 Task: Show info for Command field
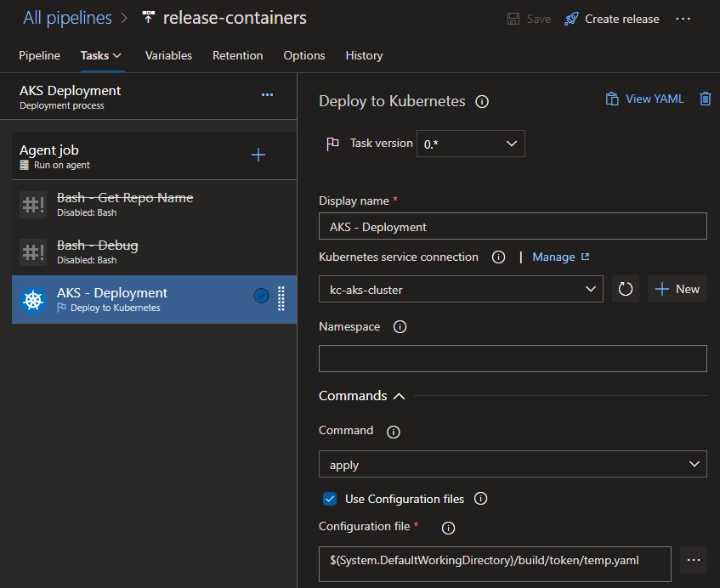(x=394, y=432)
